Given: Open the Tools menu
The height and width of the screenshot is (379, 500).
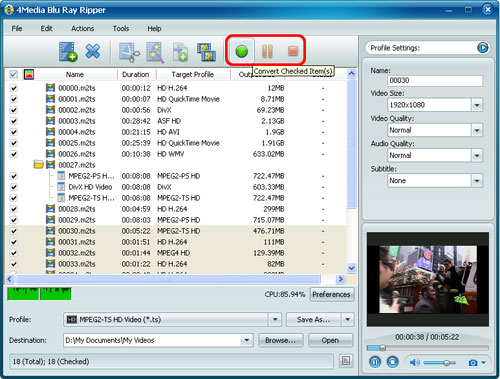Looking at the screenshot, I should (x=121, y=29).
